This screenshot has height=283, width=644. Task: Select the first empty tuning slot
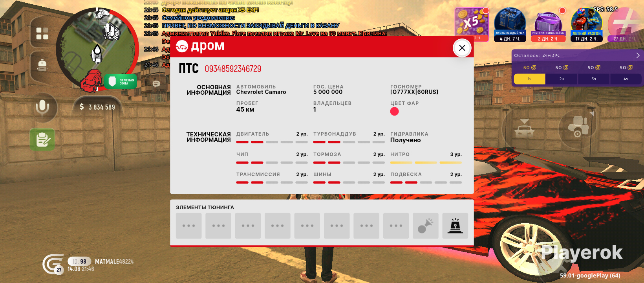tap(189, 226)
